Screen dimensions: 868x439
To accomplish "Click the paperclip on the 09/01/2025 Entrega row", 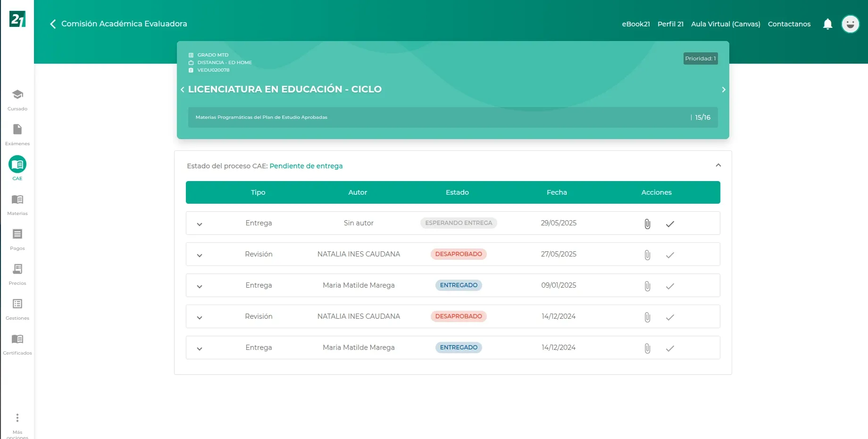I will (647, 286).
